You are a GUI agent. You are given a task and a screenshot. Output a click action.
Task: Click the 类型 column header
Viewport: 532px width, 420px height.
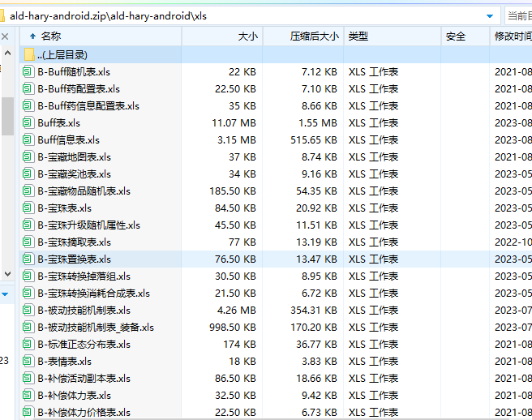pyautogui.click(x=358, y=36)
